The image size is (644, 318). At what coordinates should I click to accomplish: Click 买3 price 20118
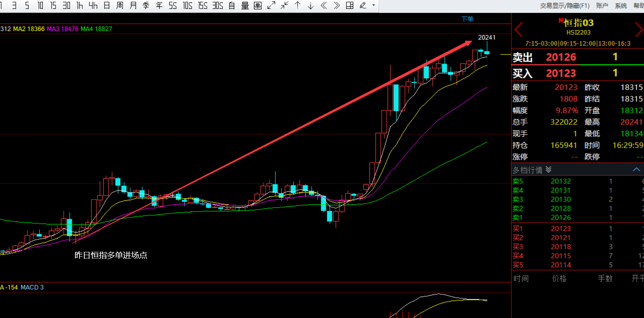tap(561, 247)
